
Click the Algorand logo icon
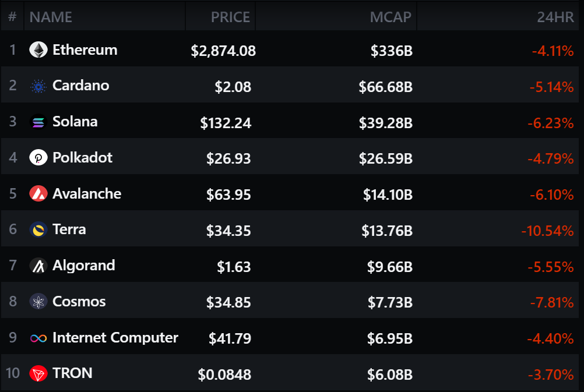(x=38, y=266)
